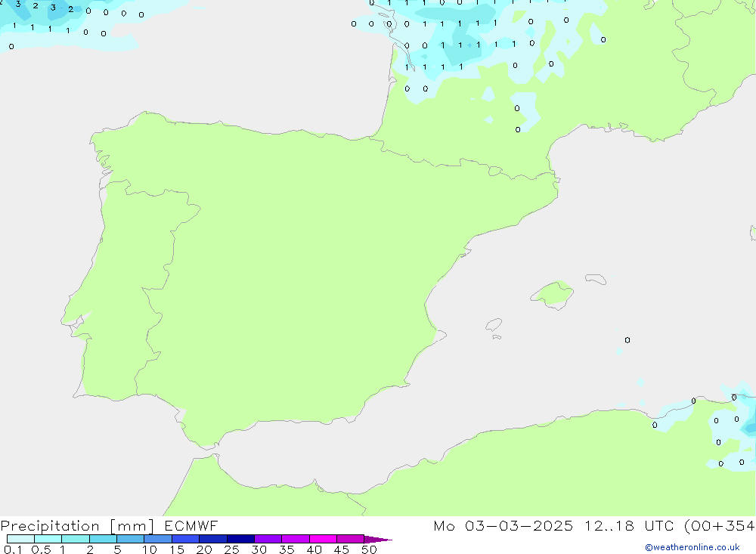Click the Ibiza island outline on the map
The width and height of the screenshot is (756, 554).
pyautogui.click(x=494, y=324)
